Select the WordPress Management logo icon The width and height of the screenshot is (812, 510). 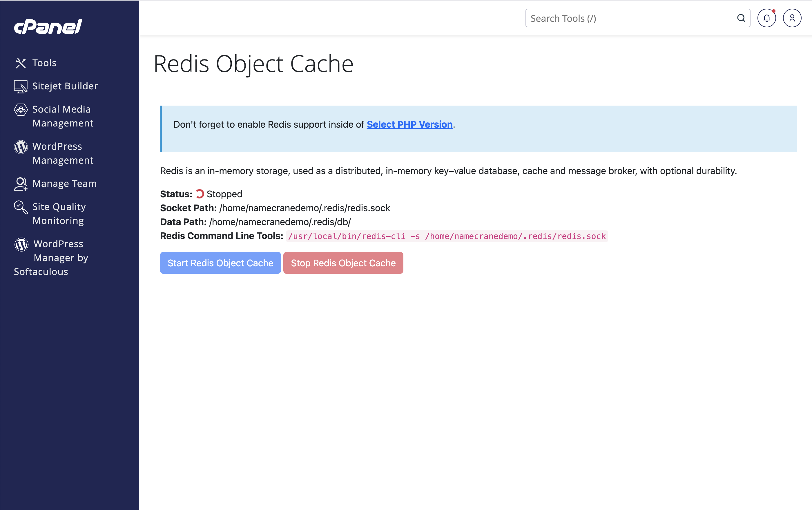(x=21, y=147)
